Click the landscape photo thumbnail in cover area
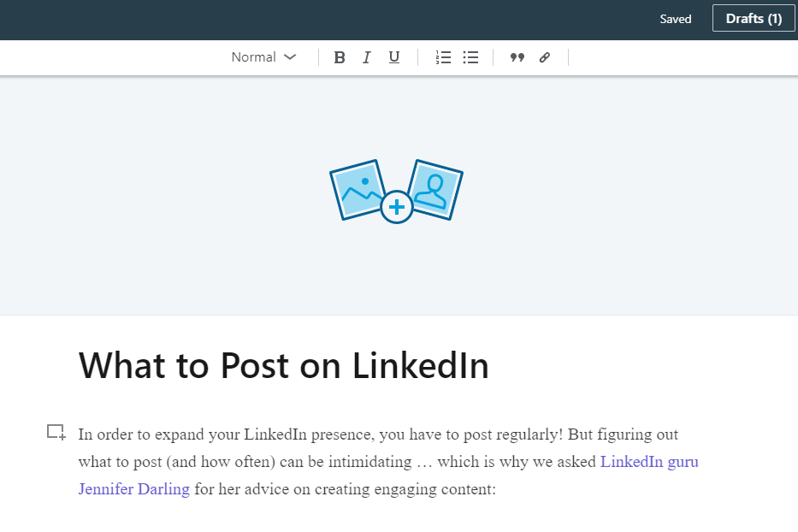This screenshot has width=798, height=532. coord(358,189)
